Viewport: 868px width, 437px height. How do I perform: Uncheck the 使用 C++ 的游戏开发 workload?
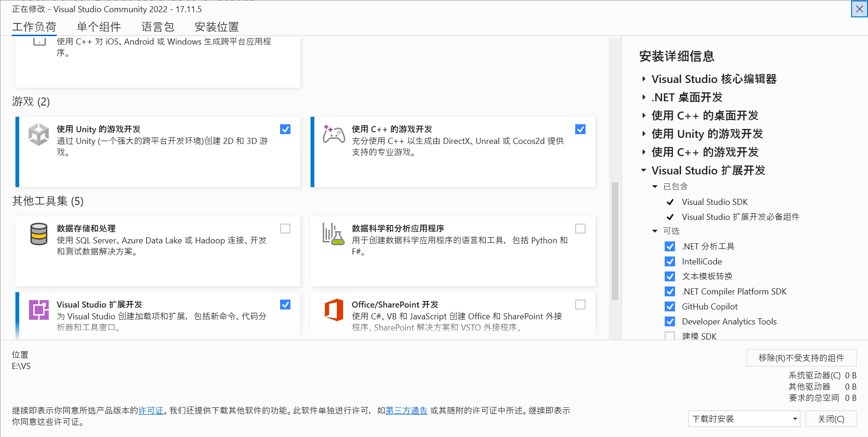(580, 129)
